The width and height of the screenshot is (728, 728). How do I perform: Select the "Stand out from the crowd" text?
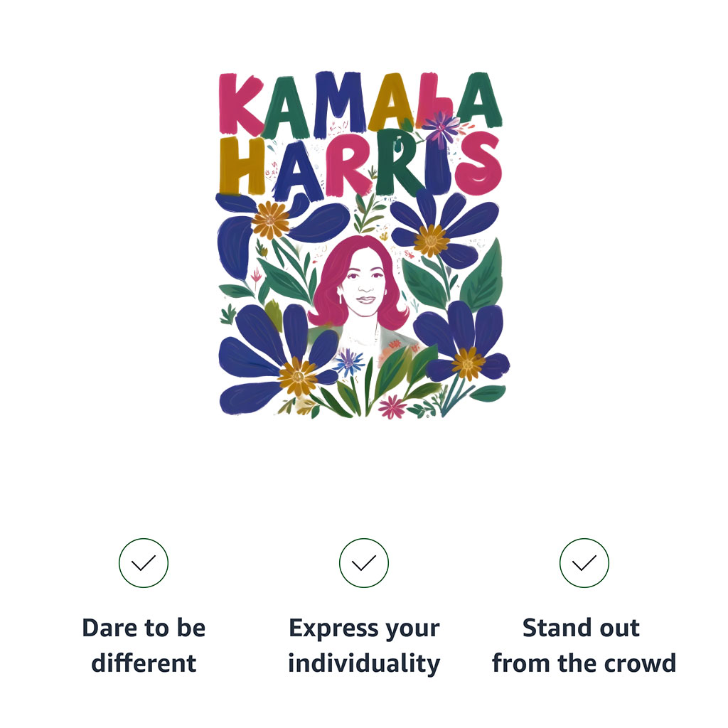coord(584,646)
